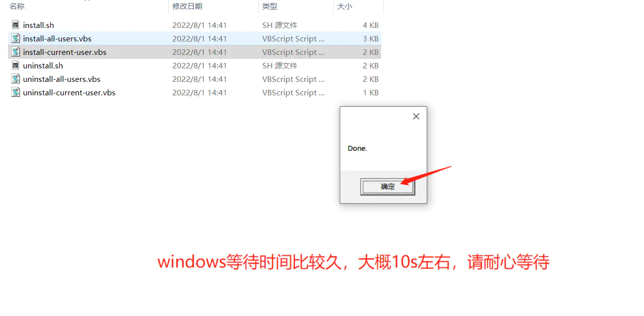
Task: Sort files by the 修改日期 column
Action: pyautogui.click(x=187, y=6)
